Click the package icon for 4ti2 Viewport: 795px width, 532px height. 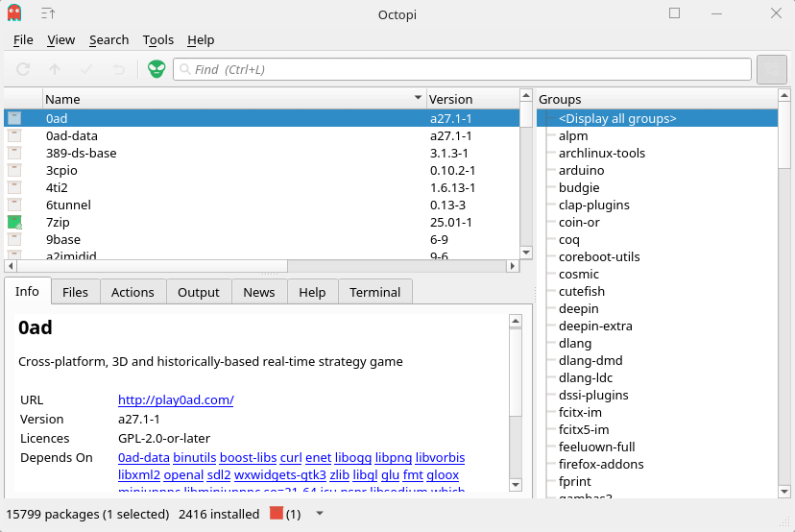pos(14,187)
